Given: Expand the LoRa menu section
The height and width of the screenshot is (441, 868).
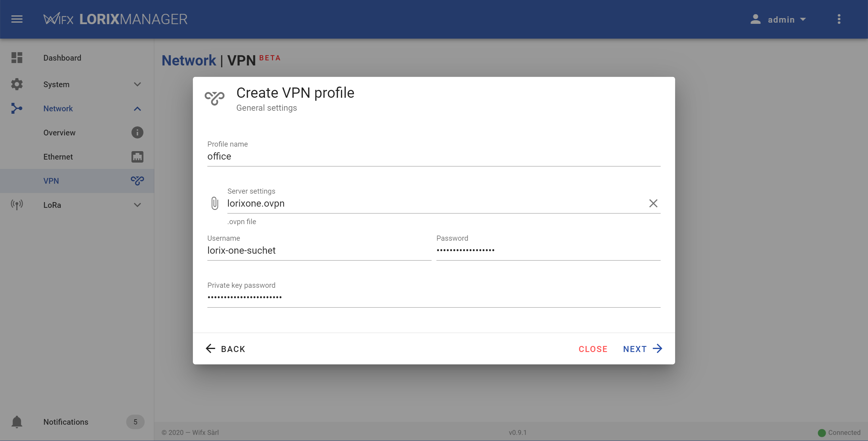Looking at the screenshot, I should point(137,205).
